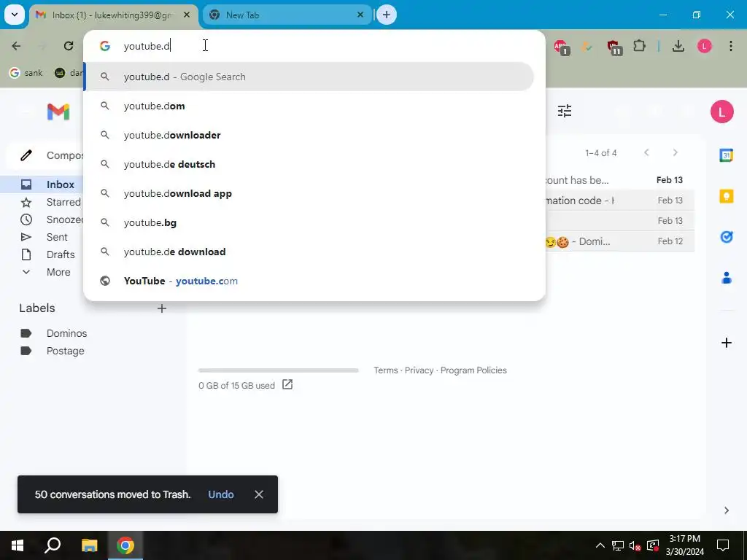The height and width of the screenshot is (560, 747).
Task: Hide the side panel chevron
Action: pos(726,510)
